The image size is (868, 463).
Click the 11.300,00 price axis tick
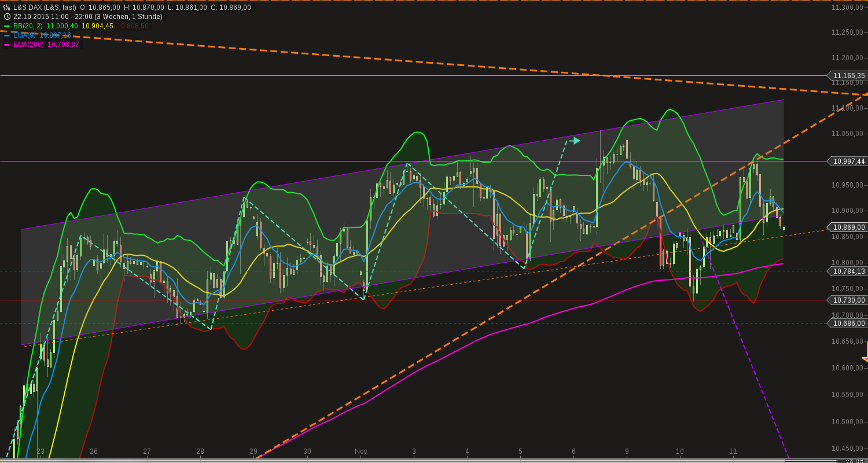coord(848,8)
